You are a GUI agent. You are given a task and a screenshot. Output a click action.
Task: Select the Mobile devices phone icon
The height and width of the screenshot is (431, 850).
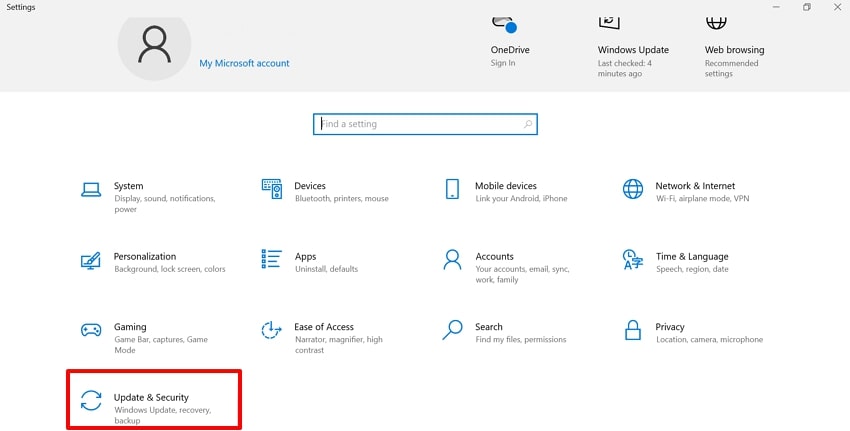click(x=452, y=189)
